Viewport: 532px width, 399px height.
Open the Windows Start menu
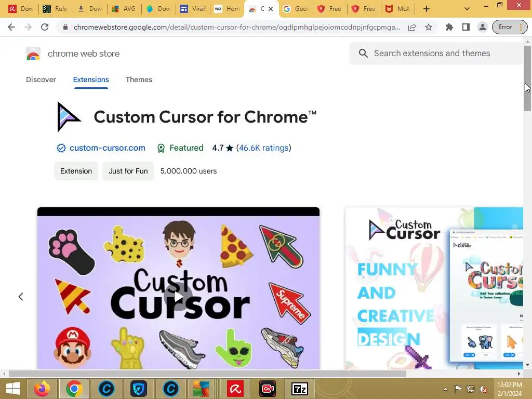point(13,389)
